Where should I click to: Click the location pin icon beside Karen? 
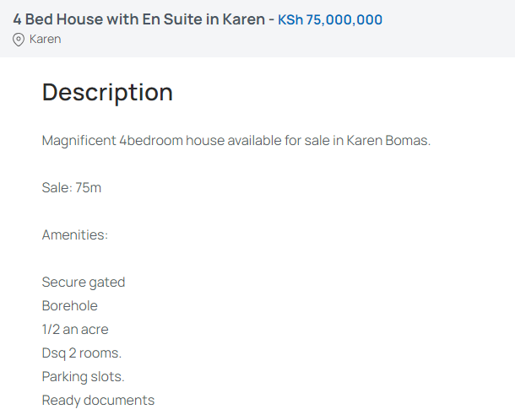(19, 40)
